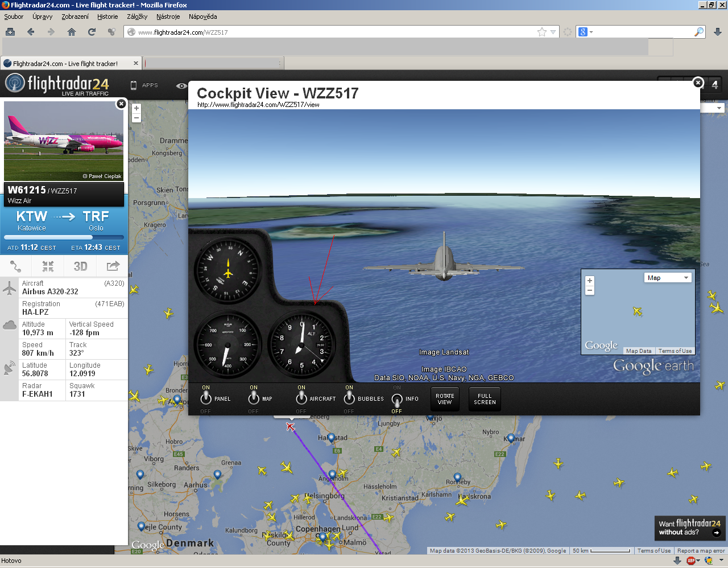Click the ROTATE VIEW button
The image size is (728, 568).
(x=445, y=399)
